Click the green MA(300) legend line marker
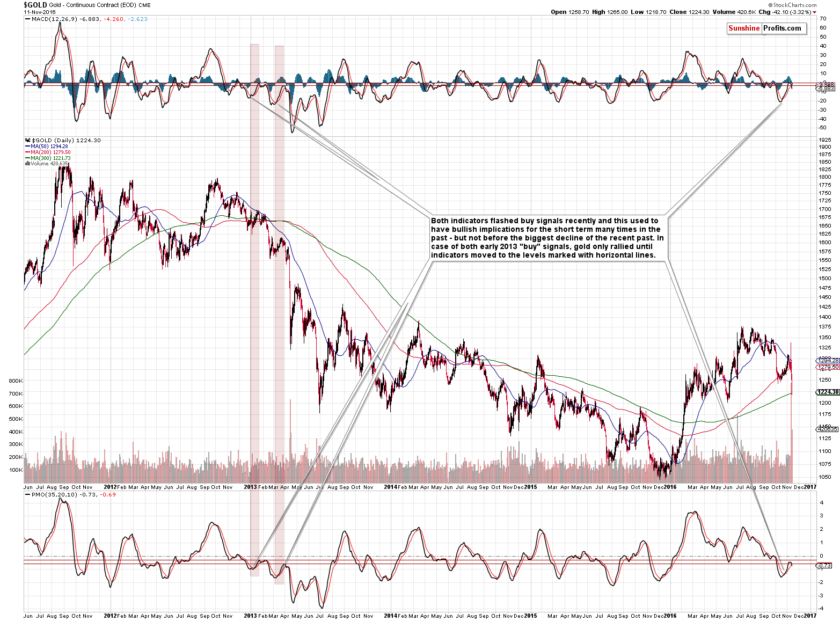 click(27, 158)
